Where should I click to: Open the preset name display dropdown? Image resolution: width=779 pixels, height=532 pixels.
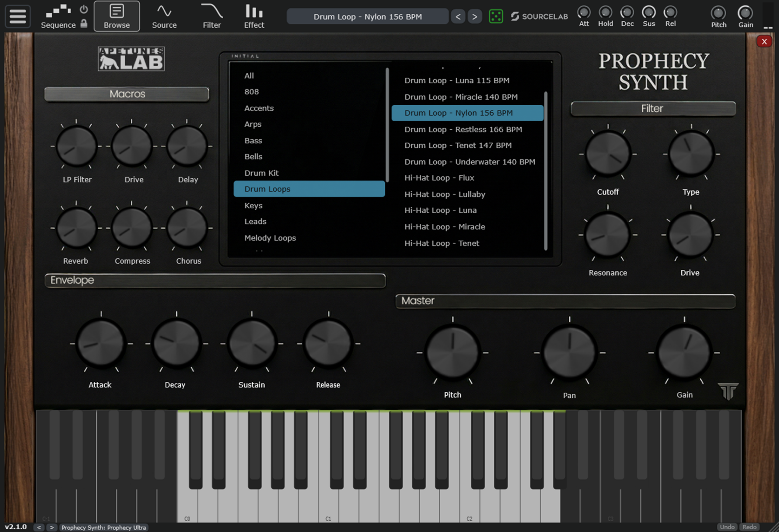[367, 17]
